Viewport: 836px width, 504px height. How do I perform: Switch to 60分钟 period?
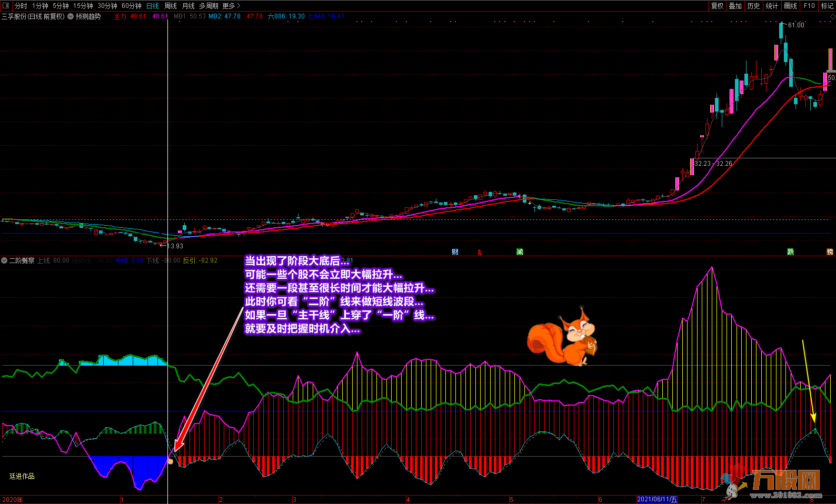click(131, 6)
